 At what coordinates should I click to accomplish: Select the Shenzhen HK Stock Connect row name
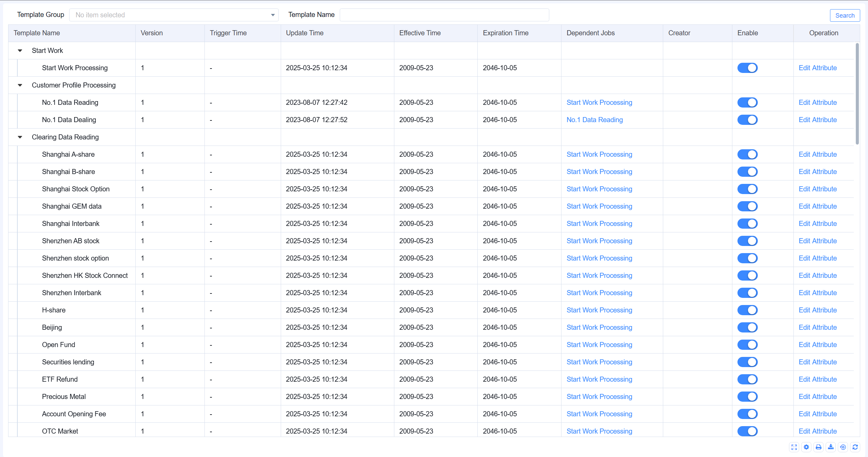pyautogui.click(x=85, y=275)
